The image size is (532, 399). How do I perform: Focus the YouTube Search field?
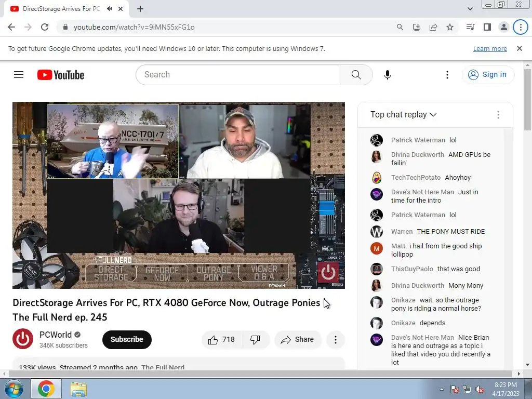point(238,75)
